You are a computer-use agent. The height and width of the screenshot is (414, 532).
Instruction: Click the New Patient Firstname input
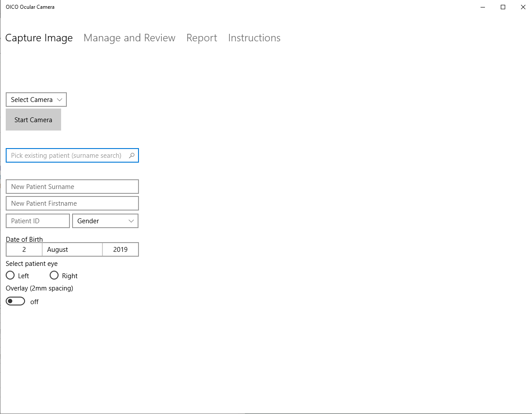click(x=72, y=203)
